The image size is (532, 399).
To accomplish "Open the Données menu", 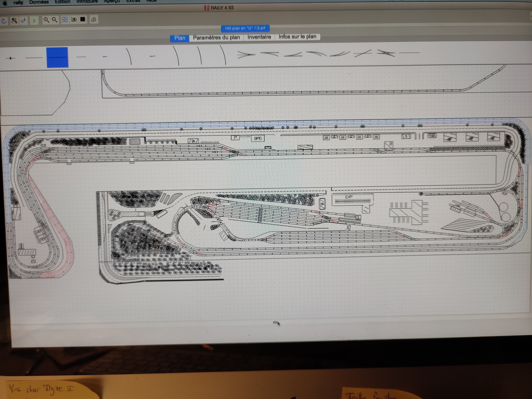I will coord(39,2).
